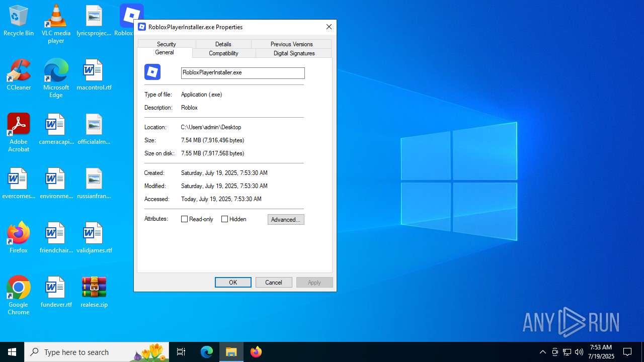
Task: Click the Cancel button
Action: 274,283
